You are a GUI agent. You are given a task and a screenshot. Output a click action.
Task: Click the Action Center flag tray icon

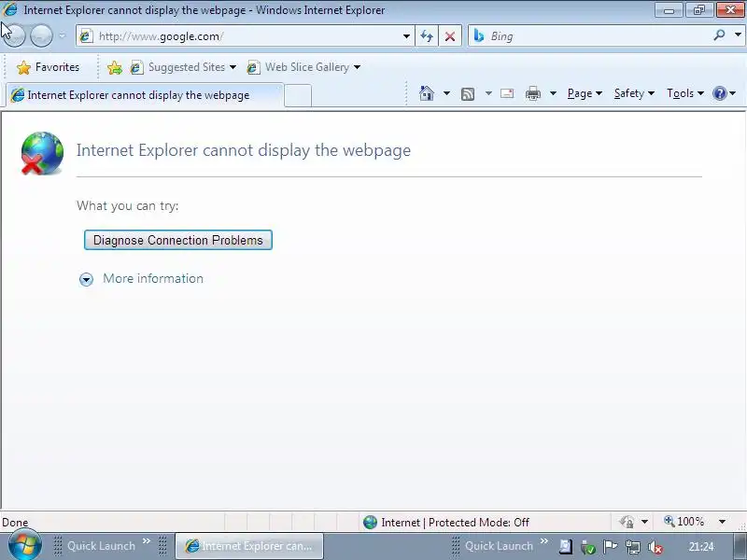[x=611, y=546]
